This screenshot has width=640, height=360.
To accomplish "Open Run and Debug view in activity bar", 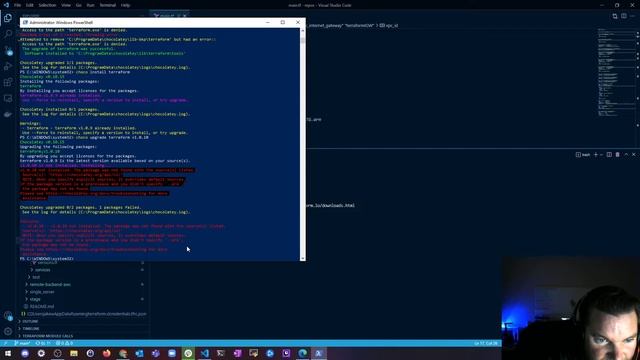I will click(x=8, y=66).
